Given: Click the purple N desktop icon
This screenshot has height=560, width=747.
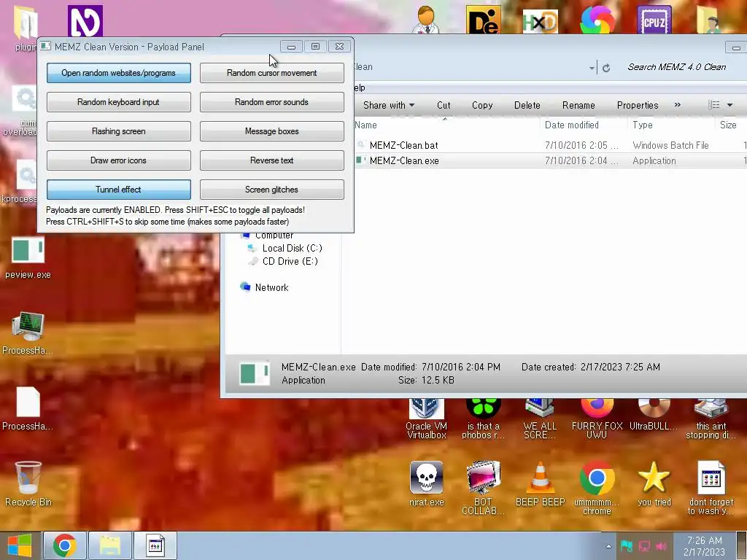Looking at the screenshot, I should pos(85,21).
